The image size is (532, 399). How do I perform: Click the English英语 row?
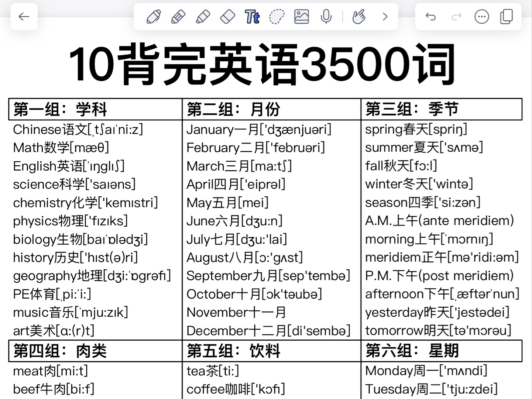[x=69, y=166]
